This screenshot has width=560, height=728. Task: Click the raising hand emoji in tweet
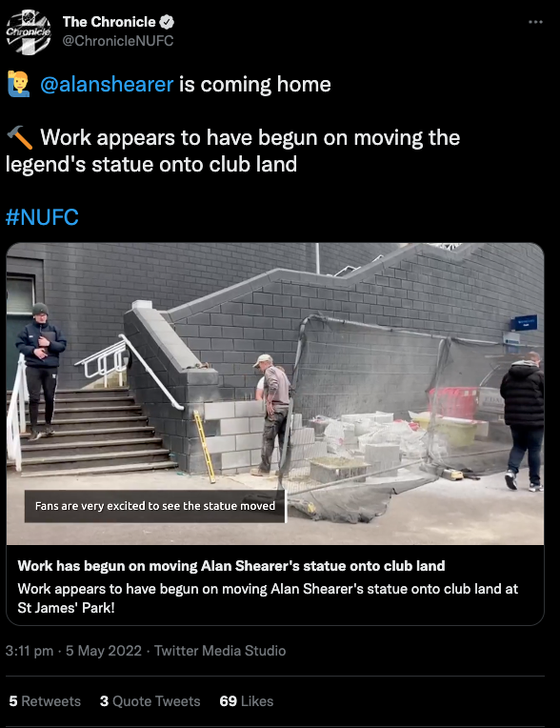(x=18, y=84)
